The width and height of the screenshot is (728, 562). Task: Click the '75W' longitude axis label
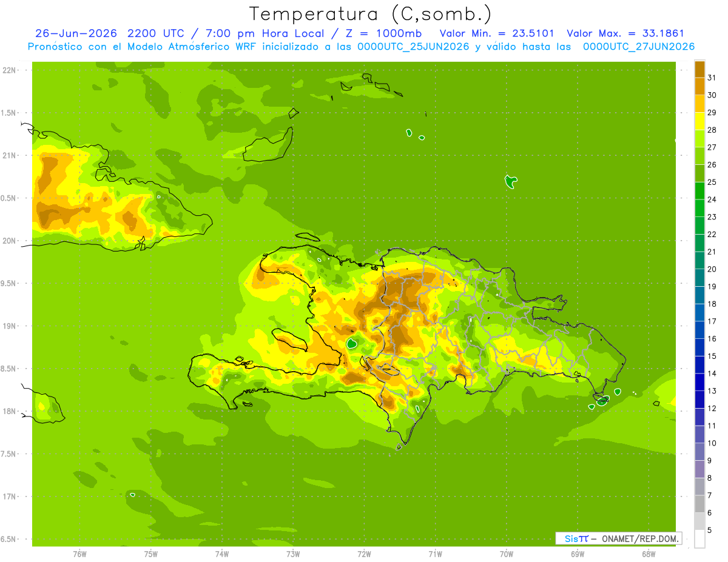[150, 554]
